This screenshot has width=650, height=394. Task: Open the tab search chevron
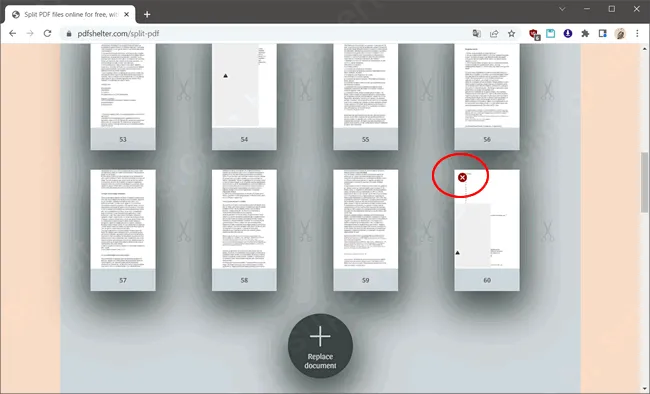click(x=562, y=9)
